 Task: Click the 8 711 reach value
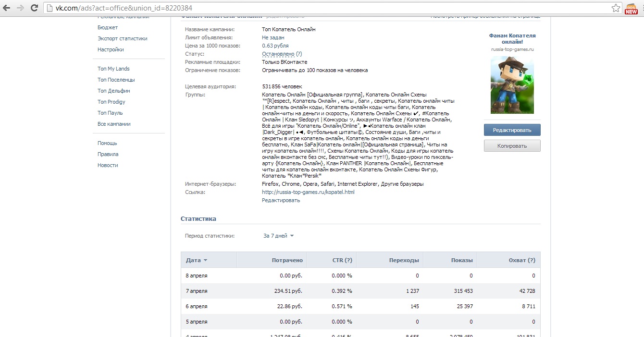point(528,306)
